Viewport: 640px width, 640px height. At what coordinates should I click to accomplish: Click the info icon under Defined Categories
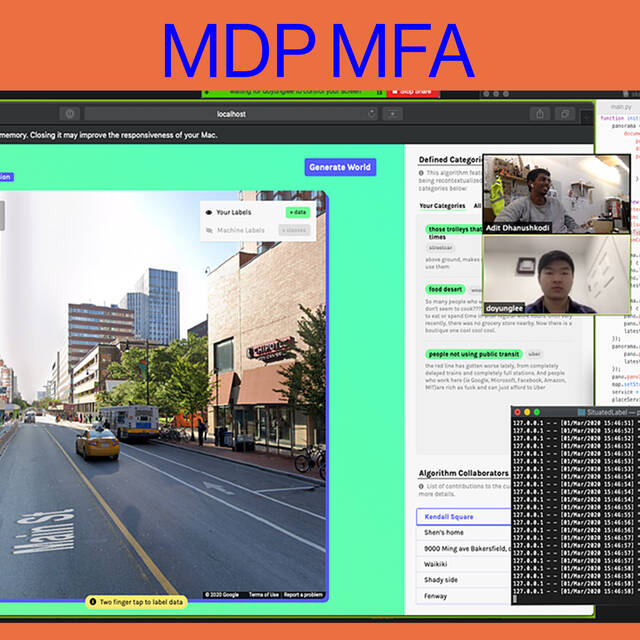coord(421,173)
